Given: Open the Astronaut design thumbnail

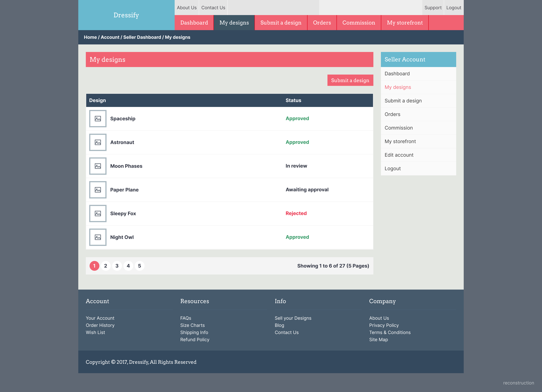Looking at the screenshot, I should (98, 142).
